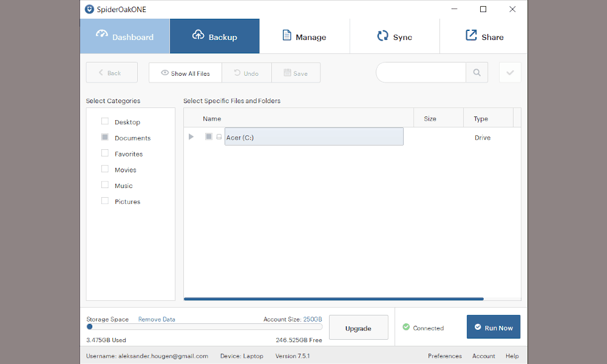Click the checkmark icon beside search
The width and height of the screenshot is (607, 364).
coord(510,72)
